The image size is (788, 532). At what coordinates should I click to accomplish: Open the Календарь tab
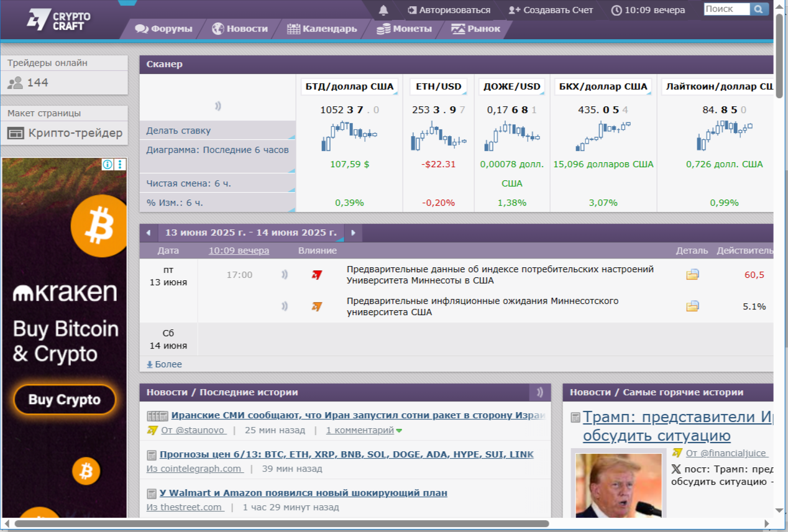323,29
